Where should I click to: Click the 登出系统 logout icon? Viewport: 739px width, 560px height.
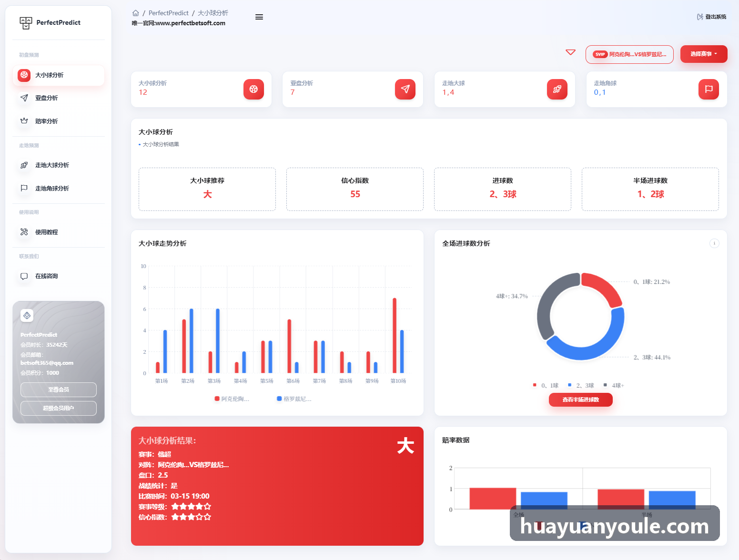point(700,17)
